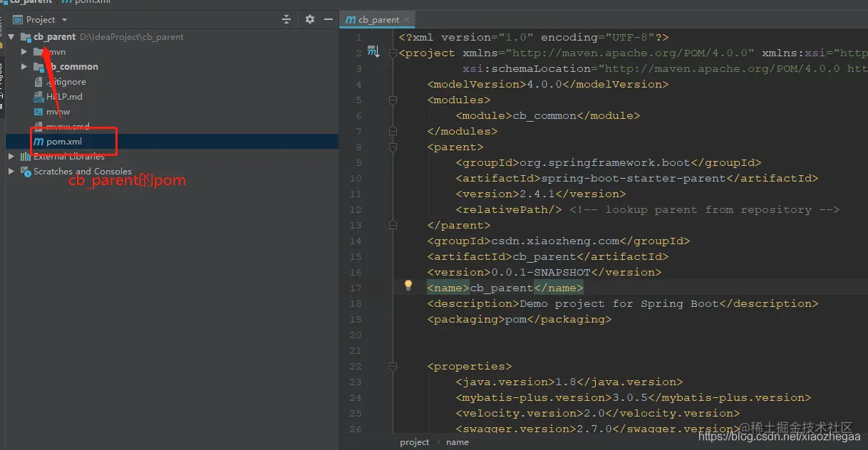
Task: Select cb_parent root in project tree
Action: click(54, 37)
